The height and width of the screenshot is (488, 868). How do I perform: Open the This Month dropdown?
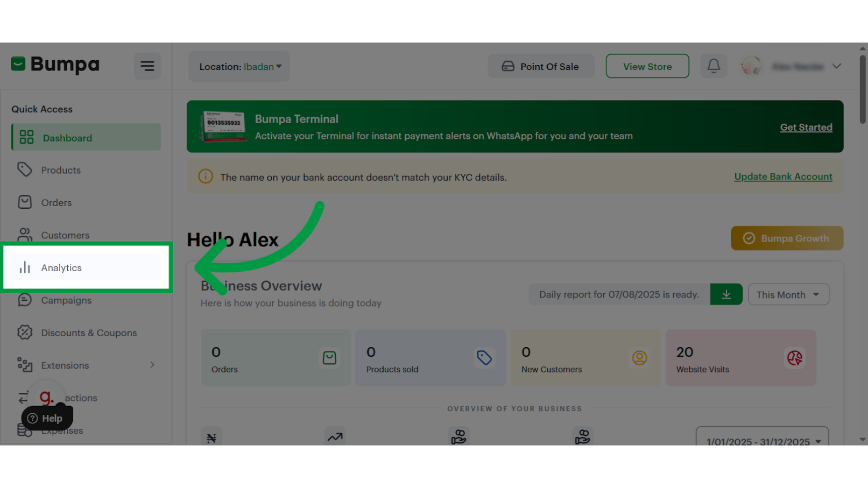pyautogui.click(x=788, y=294)
